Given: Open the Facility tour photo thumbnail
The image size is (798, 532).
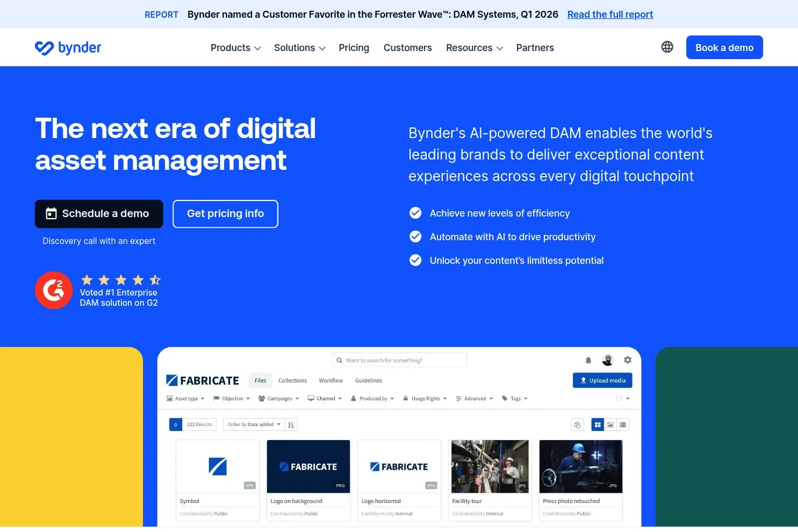Looking at the screenshot, I should point(490,466).
